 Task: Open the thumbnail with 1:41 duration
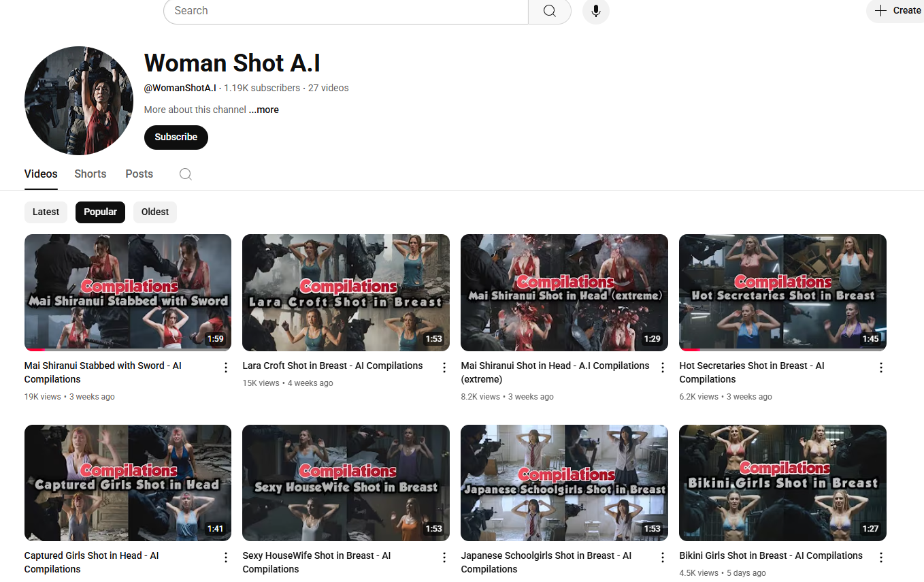(x=128, y=483)
